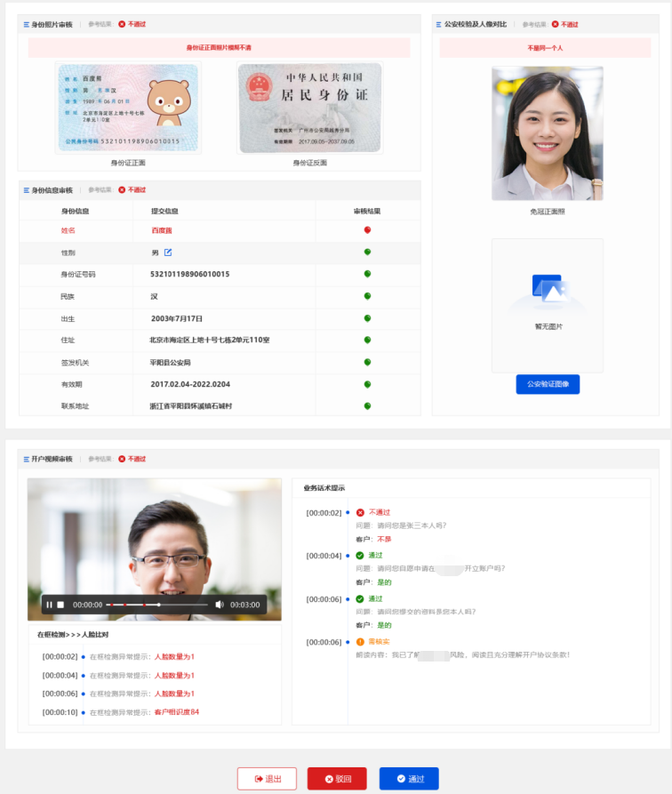Click the video progress slider track
The height and width of the screenshot is (794, 672).
click(158, 605)
